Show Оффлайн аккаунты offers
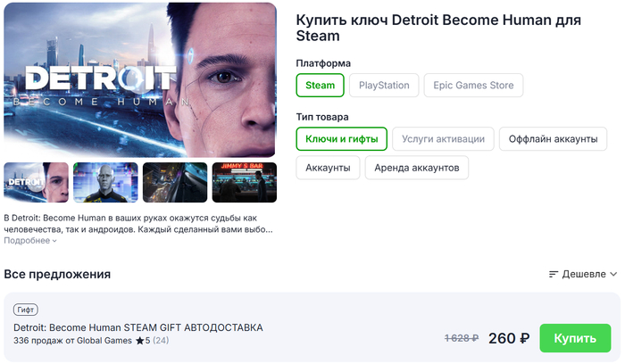Image resolution: width=625 pixels, height=364 pixels. (553, 138)
